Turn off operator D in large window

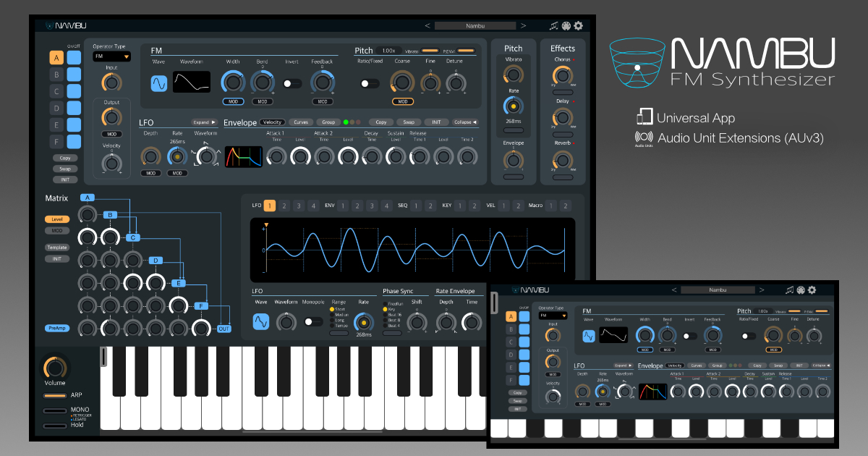[x=74, y=108]
